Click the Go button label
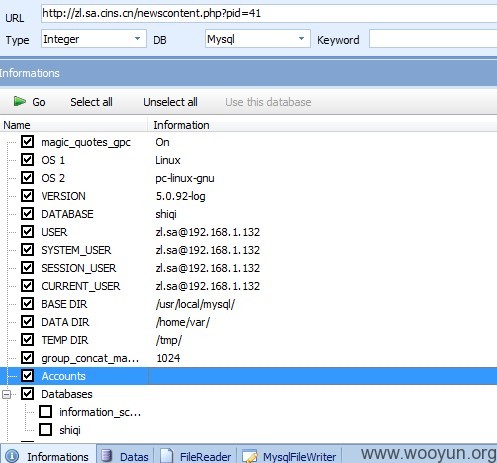Screen dimensions: 497x463 (x=39, y=102)
